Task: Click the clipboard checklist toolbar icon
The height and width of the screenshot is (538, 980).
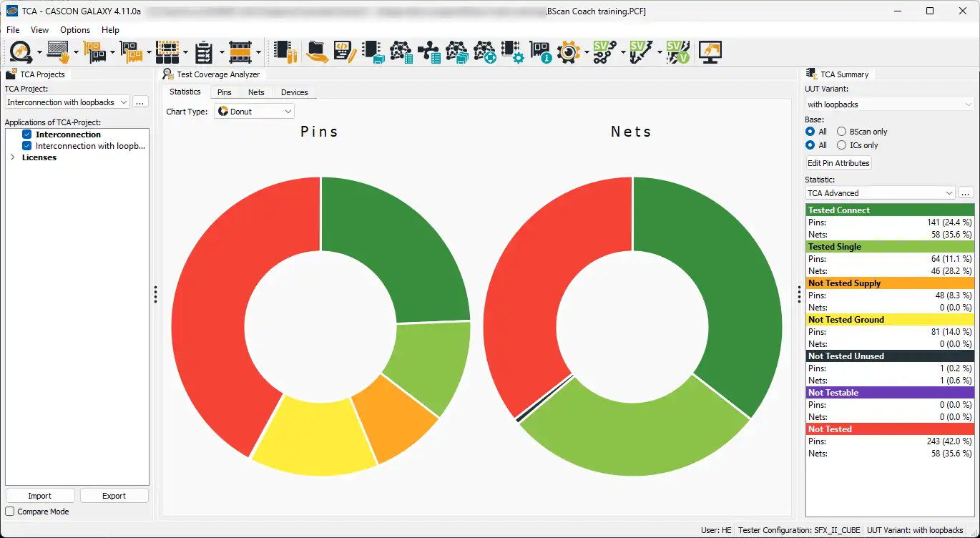Action: pos(204,52)
